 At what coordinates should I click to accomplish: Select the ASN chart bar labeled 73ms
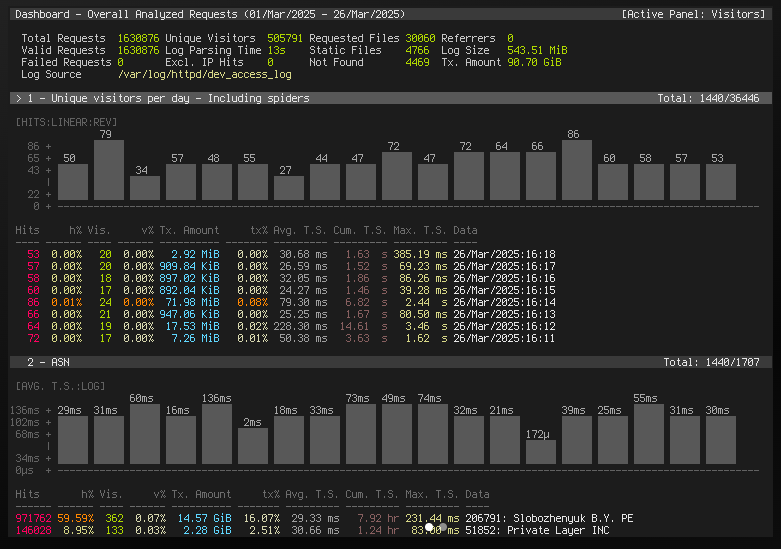tap(361, 434)
